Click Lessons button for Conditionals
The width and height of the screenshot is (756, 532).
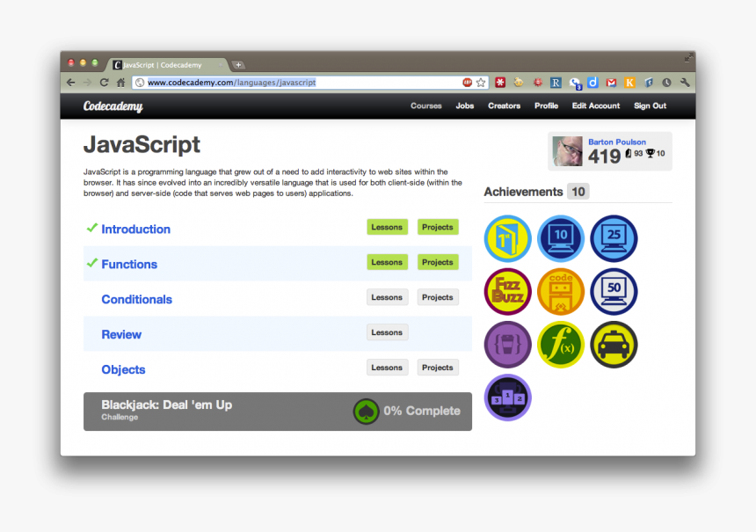[387, 297]
